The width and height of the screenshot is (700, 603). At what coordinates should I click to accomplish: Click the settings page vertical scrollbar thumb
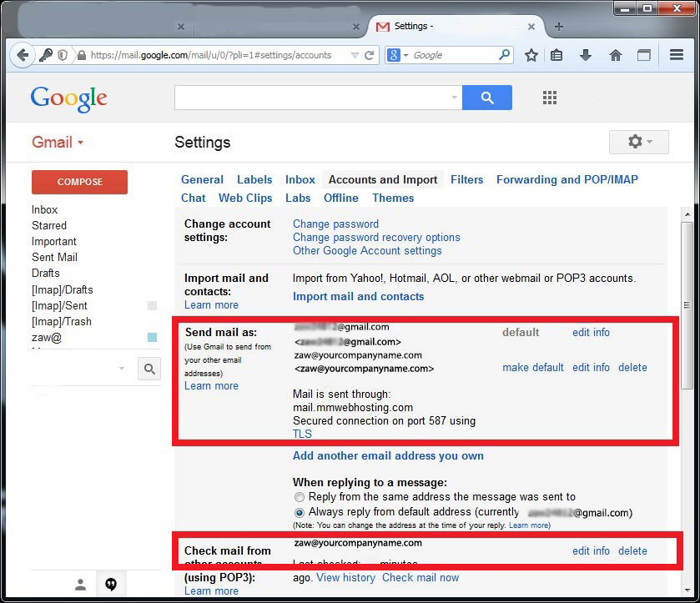(x=687, y=305)
